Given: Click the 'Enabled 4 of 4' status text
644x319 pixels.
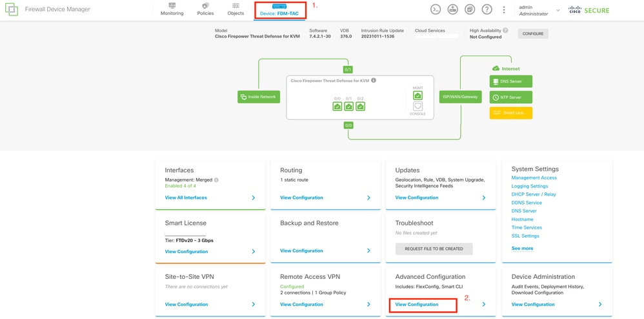Looking at the screenshot, I should click(x=180, y=186).
